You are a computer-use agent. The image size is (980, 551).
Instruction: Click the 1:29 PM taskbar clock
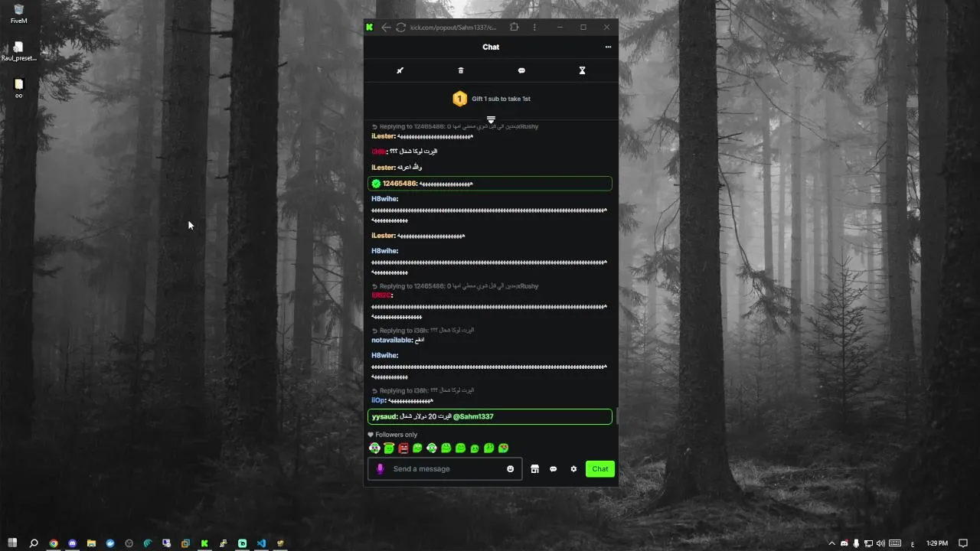click(x=937, y=543)
